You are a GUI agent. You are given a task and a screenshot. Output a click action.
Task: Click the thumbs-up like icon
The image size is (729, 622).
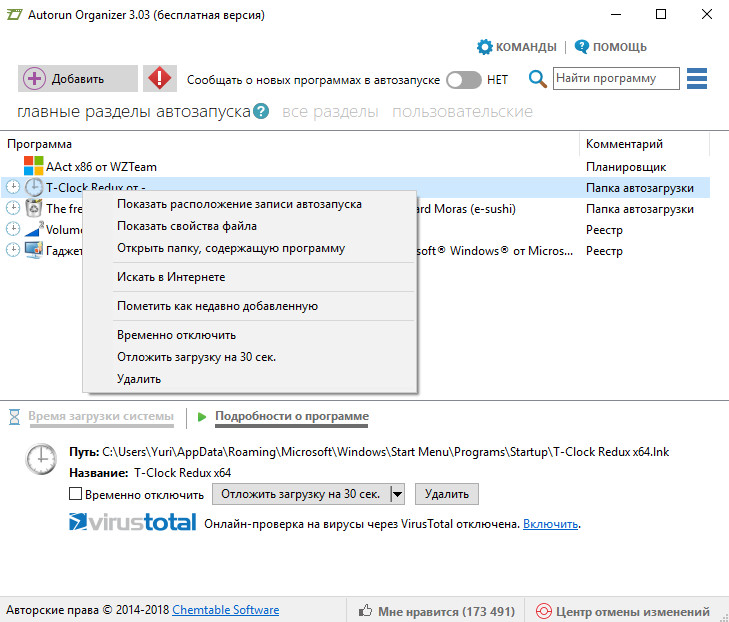tap(365, 610)
